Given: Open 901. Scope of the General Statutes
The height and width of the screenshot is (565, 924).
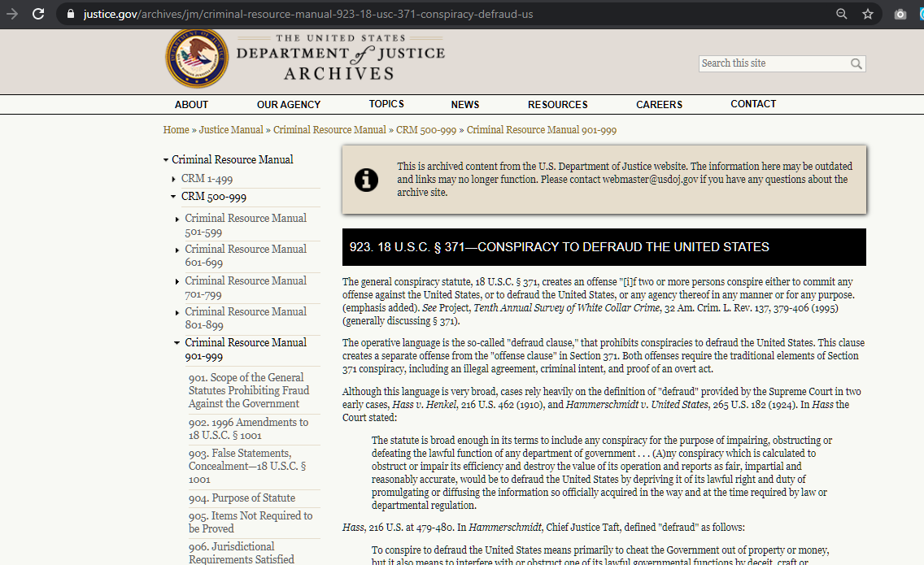Looking at the screenshot, I should click(249, 390).
